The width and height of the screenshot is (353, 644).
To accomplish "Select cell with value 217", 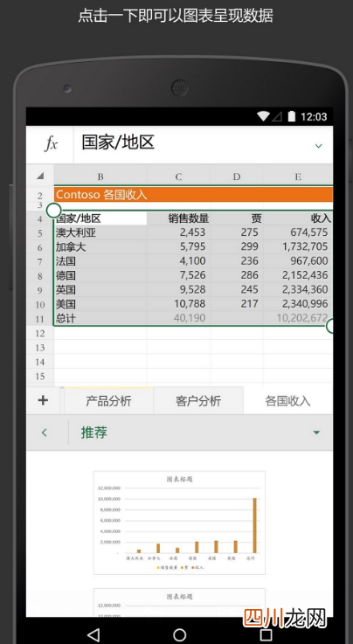I will pyautogui.click(x=237, y=304).
